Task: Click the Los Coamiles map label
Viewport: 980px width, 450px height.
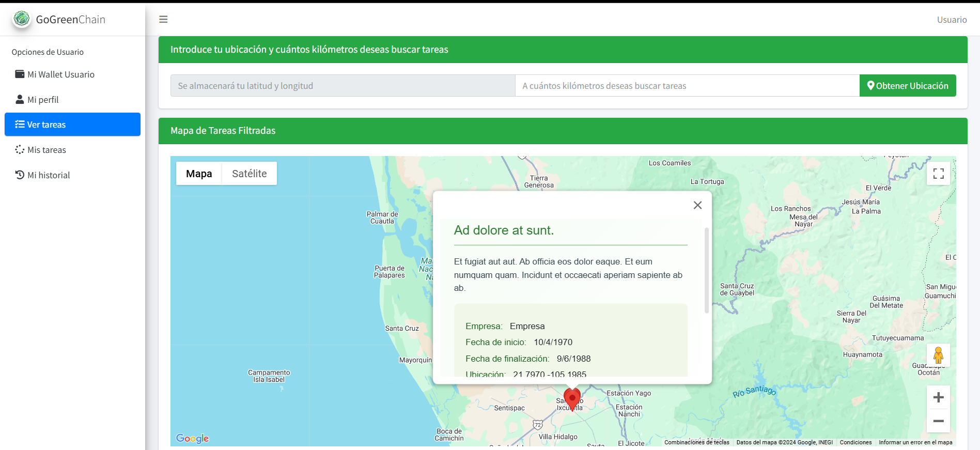Action: click(670, 163)
